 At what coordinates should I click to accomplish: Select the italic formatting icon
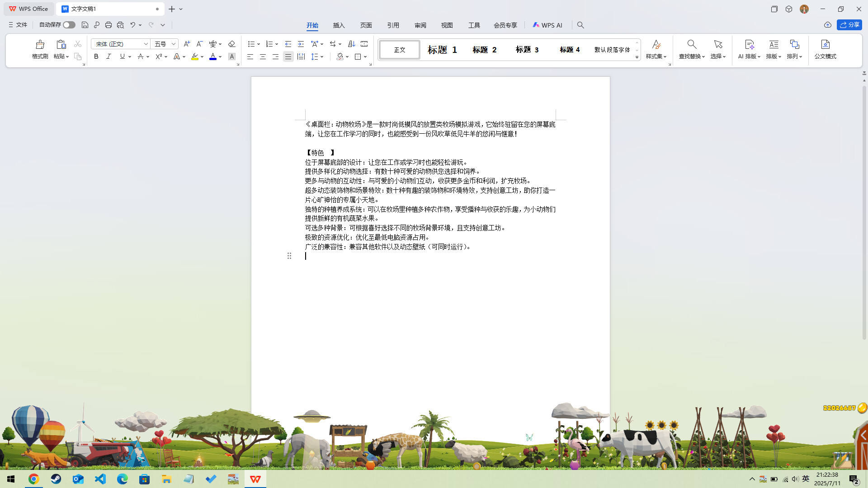pos(108,56)
